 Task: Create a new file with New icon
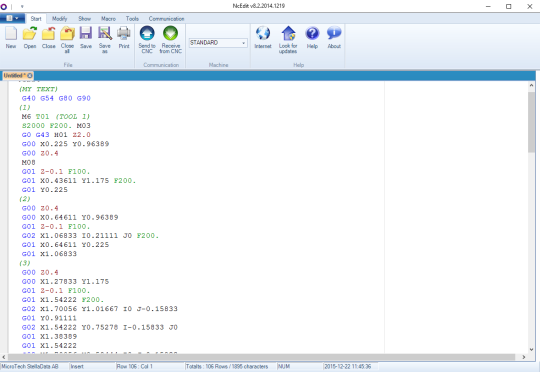(x=11, y=37)
